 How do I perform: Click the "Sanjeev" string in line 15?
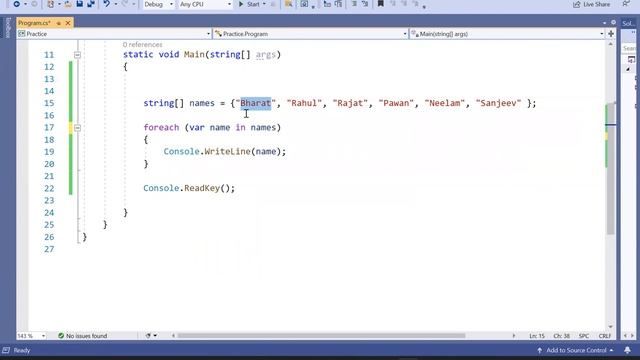coord(498,103)
